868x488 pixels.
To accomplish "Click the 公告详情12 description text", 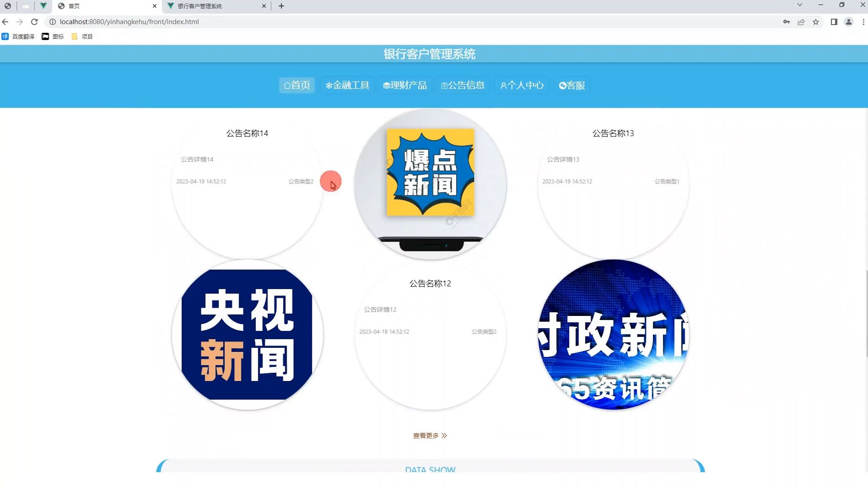I will pos(380,310).
